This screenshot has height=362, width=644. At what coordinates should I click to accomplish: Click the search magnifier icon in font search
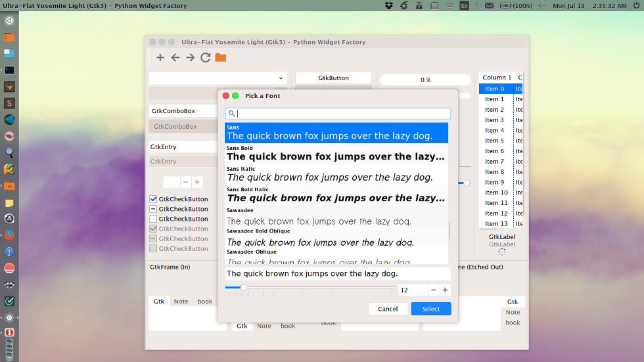231,113
